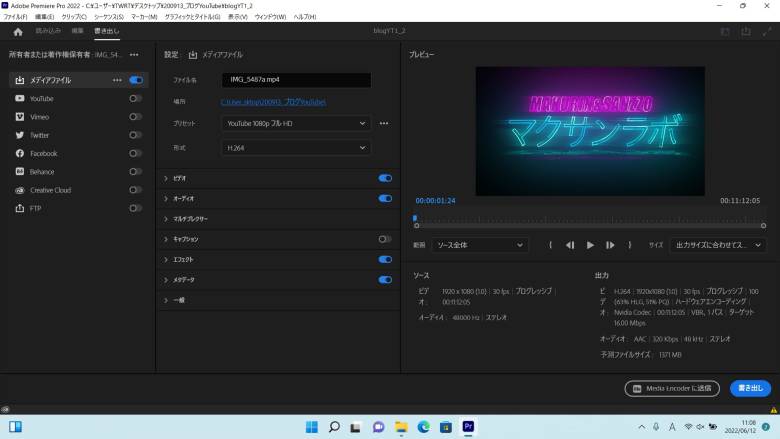Select the Creative Cloud destination icon

click(x=20, y=190)
